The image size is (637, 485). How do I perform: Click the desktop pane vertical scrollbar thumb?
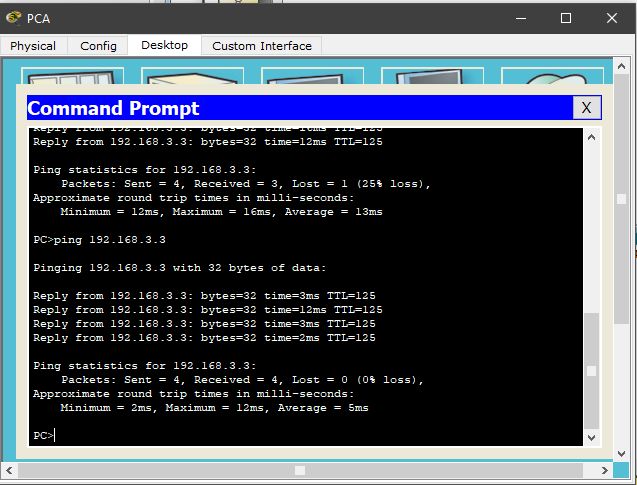(x=621, y=199)
